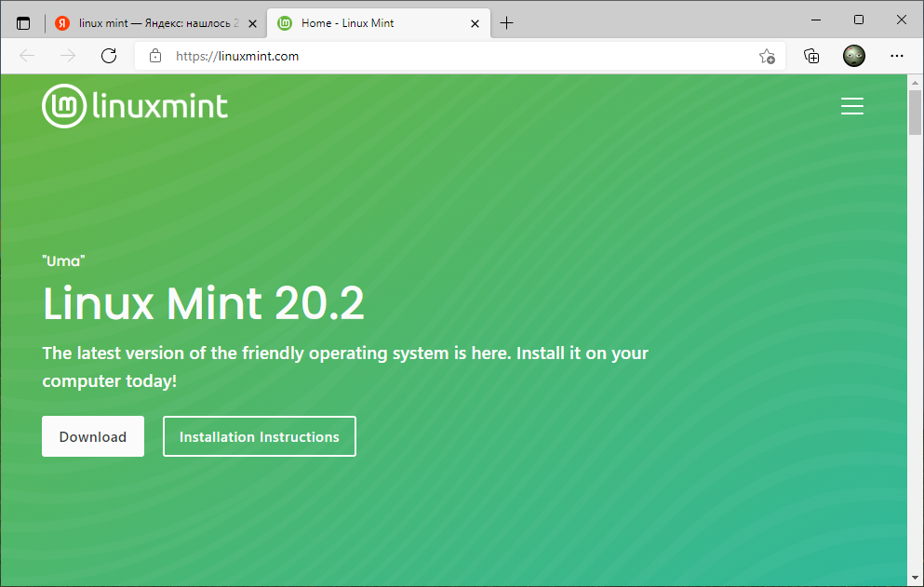Click the scrollbar up arrow
924x587 pixels.
coord(915,83)
